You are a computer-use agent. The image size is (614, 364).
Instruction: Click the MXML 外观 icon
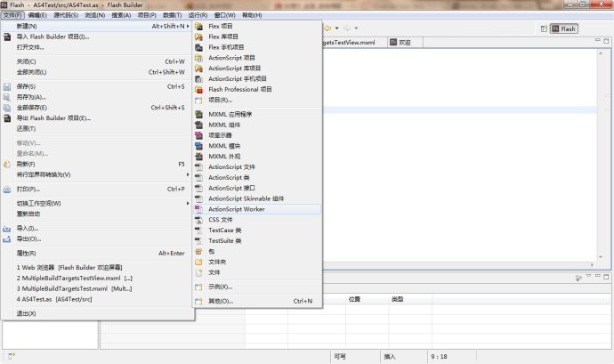199,157
